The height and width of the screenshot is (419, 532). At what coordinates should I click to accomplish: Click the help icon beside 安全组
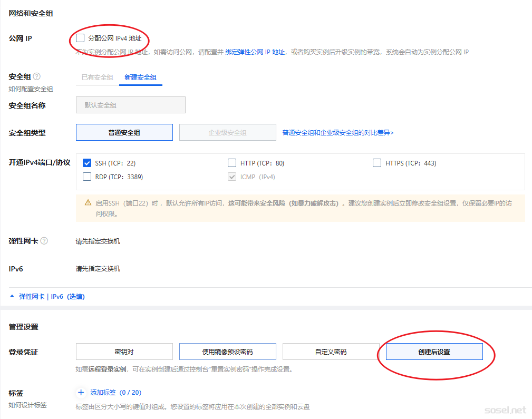pyautogui.click(x=37, y=76)
